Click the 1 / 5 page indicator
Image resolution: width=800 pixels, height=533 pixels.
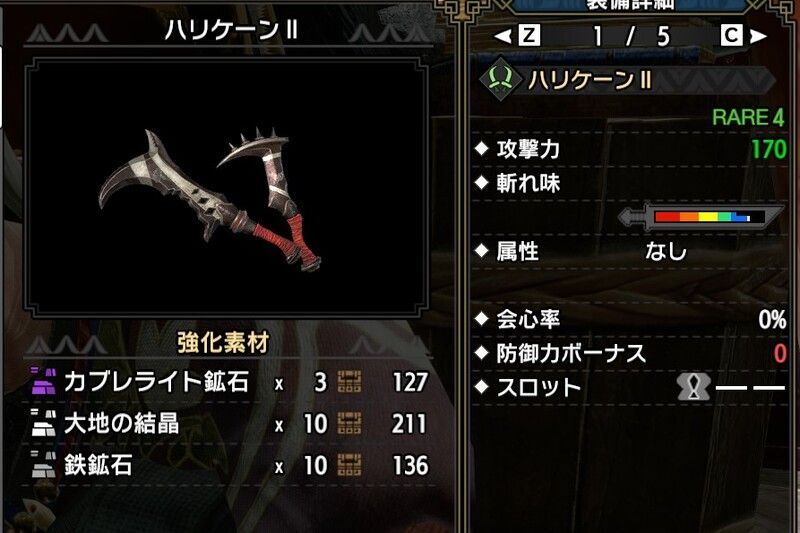[x=631, y=36]
